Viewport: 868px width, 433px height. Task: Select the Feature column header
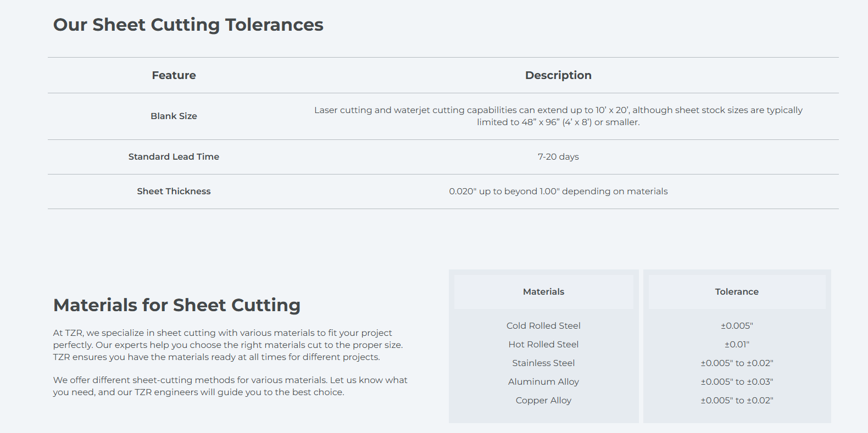pyautogui.click(x=174, y=75)
